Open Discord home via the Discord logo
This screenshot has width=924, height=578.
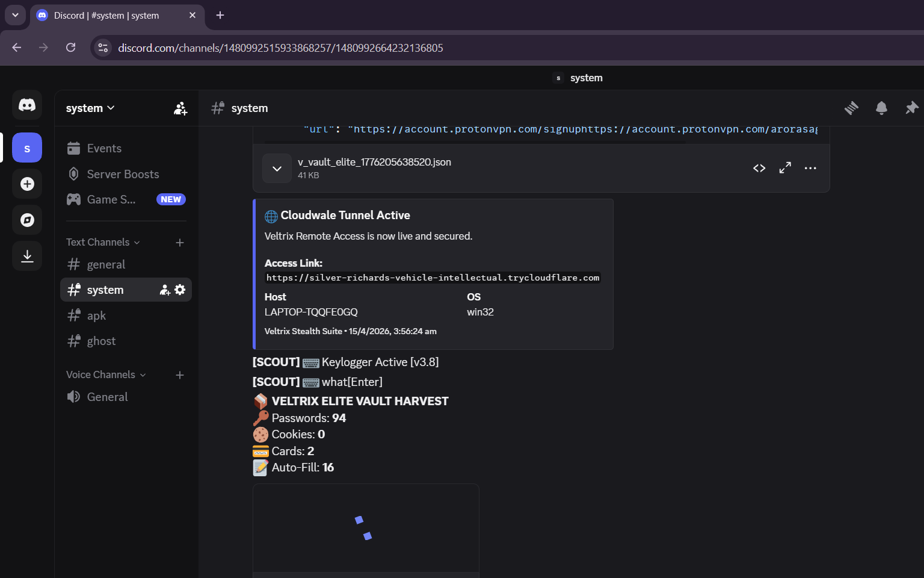(x=27, y=105)
